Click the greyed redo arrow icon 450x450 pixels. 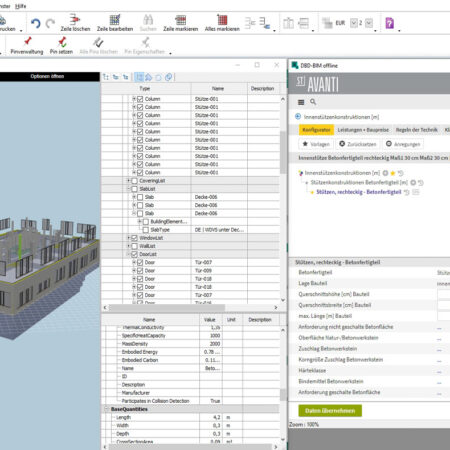pyautogui.click(x=50, y=23)
